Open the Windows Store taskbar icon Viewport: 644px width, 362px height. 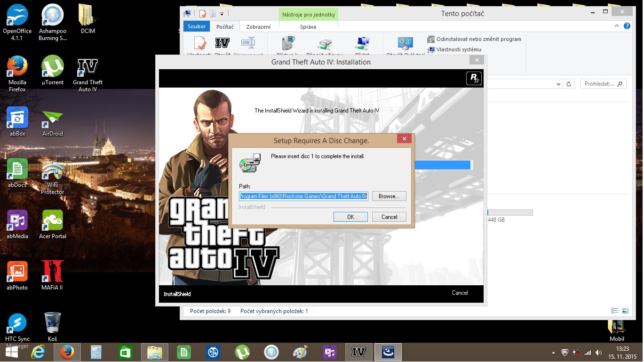(126, 352)
